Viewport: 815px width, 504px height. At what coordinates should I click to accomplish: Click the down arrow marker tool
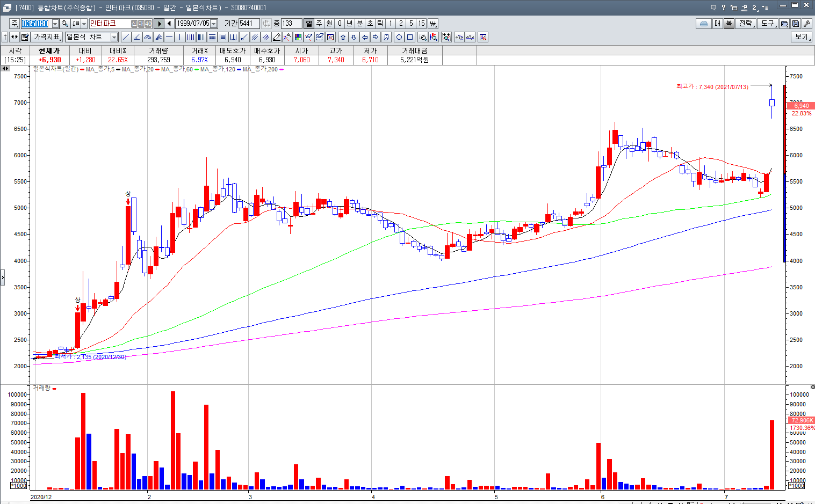(x=354, y=37)
